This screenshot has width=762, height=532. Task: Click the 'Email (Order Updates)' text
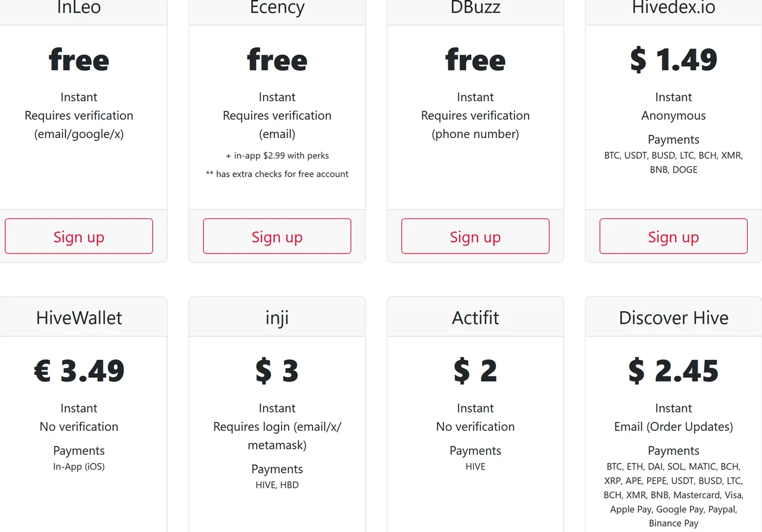(673, 427)
